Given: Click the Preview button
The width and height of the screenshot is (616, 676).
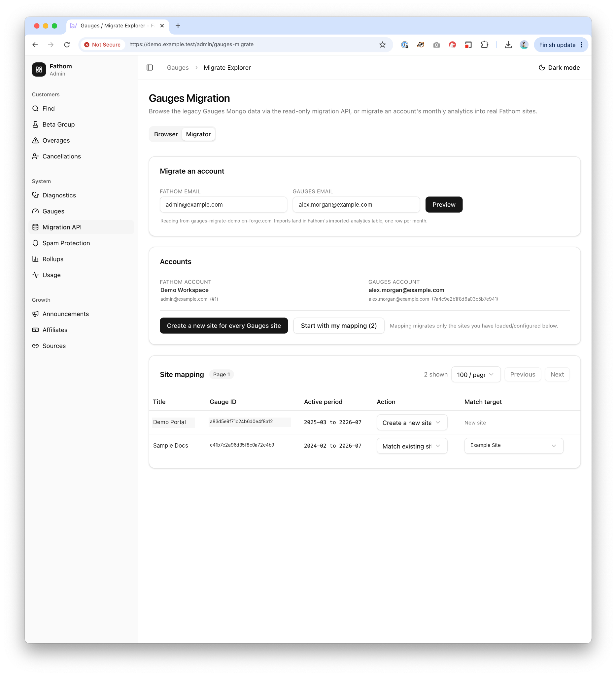Looking at the screenshot, I should (444, 205).
